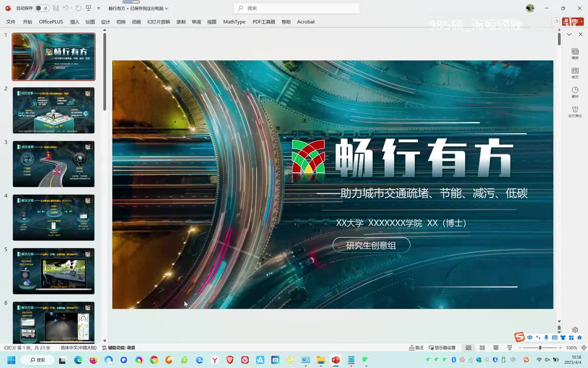Click the 100% zoom level
Image resolution: width=588 pixels, height=368 pixels.
pos(572,348)
